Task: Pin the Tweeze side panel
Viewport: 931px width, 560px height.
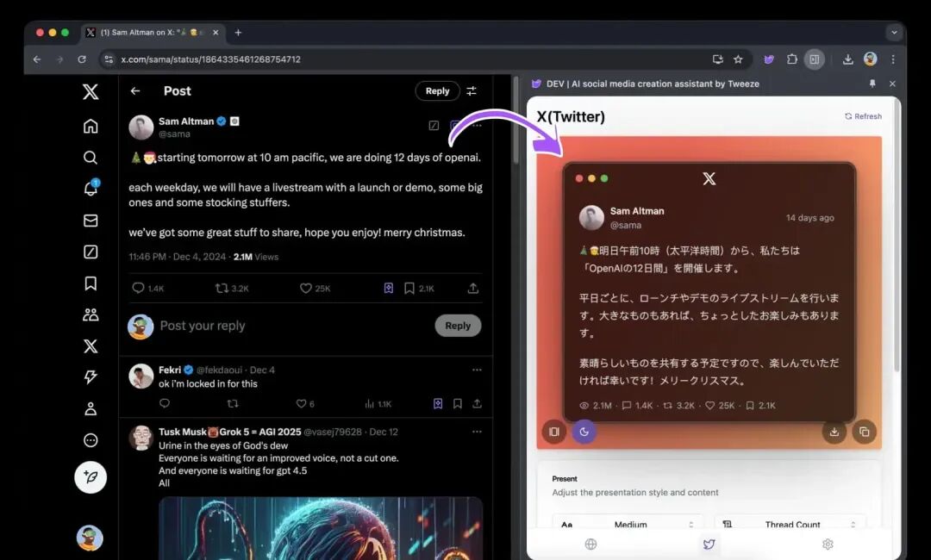Action: click(872, 84)
